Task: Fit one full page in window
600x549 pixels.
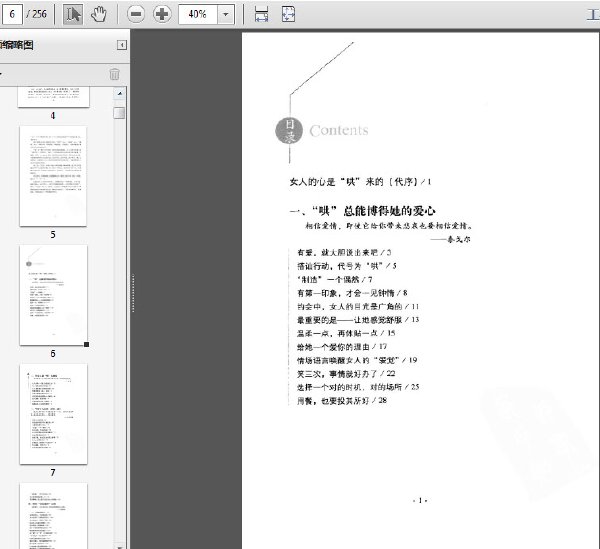Action: pos(288,14)
